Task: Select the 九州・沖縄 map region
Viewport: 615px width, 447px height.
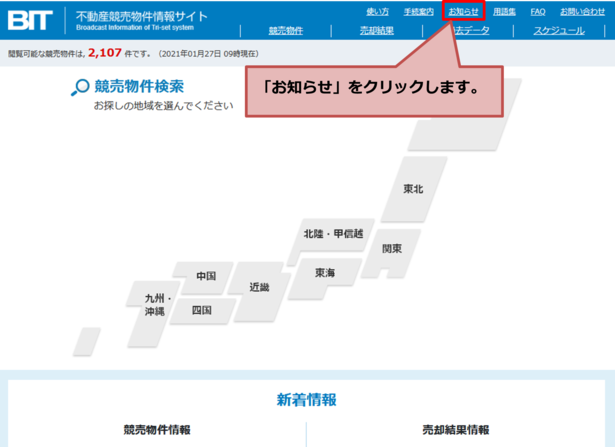Action: pos(158,305)
